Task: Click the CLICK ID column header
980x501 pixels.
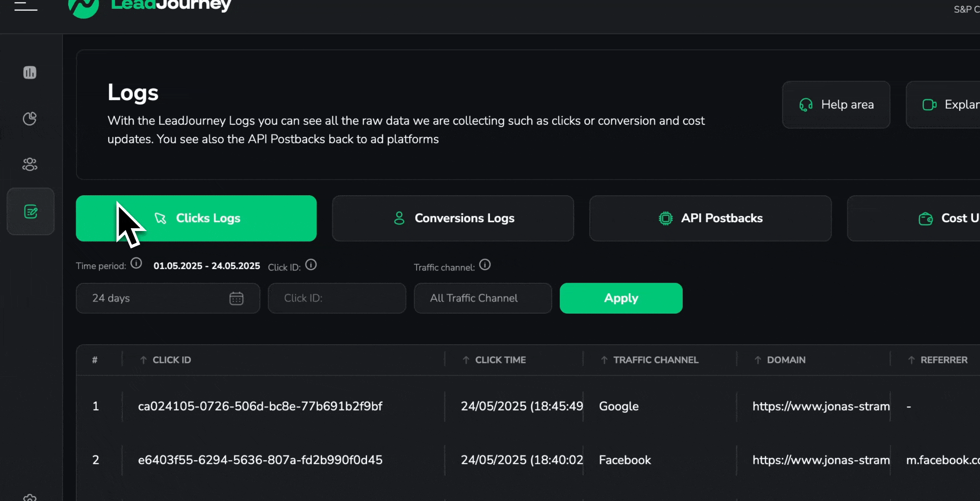Action: point(172,360)
